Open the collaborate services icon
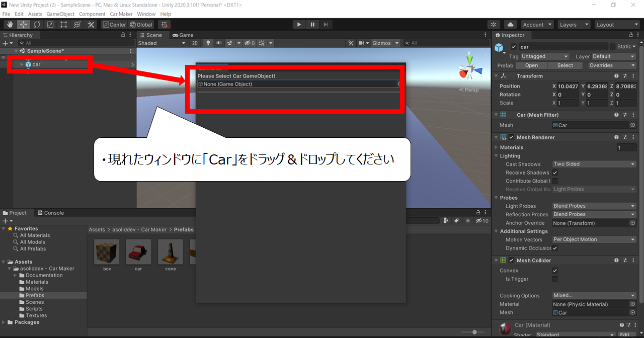Viewport: 644px width, 338px height. coord(494,25)
